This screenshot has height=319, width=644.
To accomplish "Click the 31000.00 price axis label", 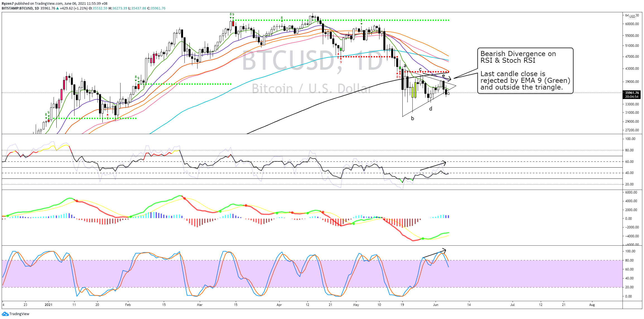I will [x=632, y=113].
